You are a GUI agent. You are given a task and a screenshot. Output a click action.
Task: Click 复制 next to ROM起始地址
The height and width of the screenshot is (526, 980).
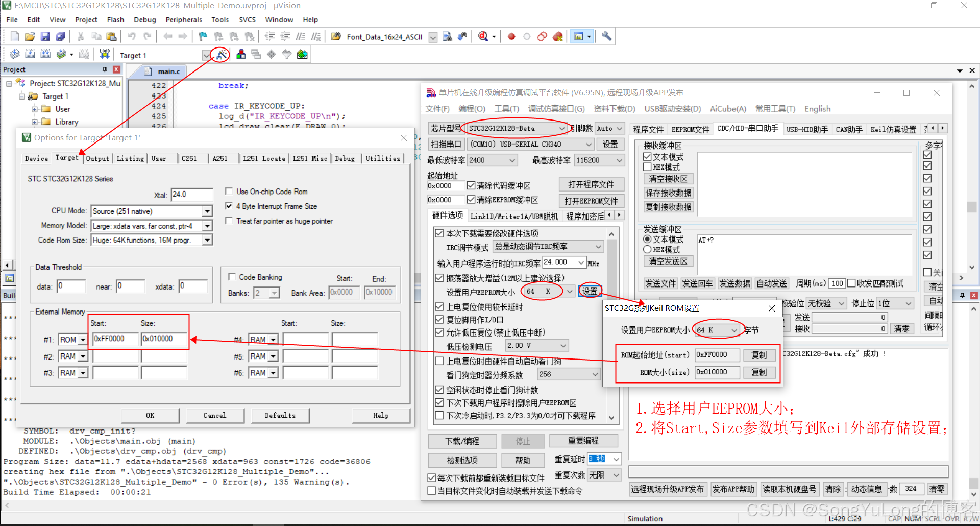click(x=759, y=355)
